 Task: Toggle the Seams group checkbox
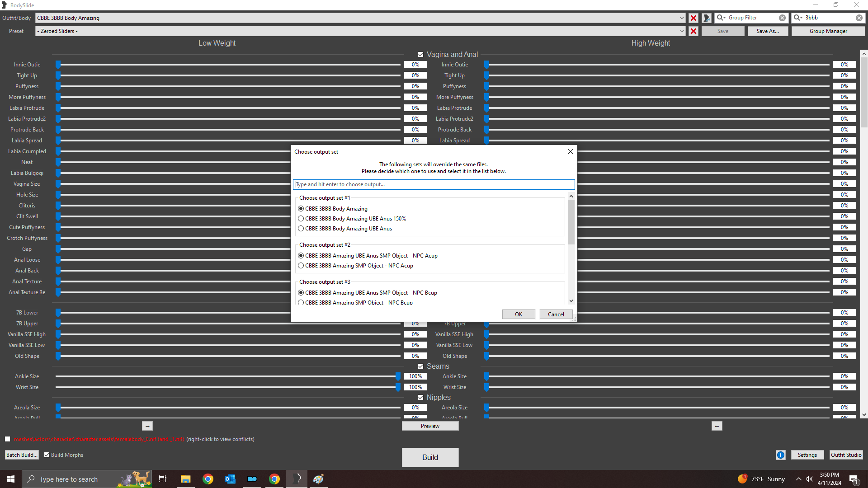421,366
